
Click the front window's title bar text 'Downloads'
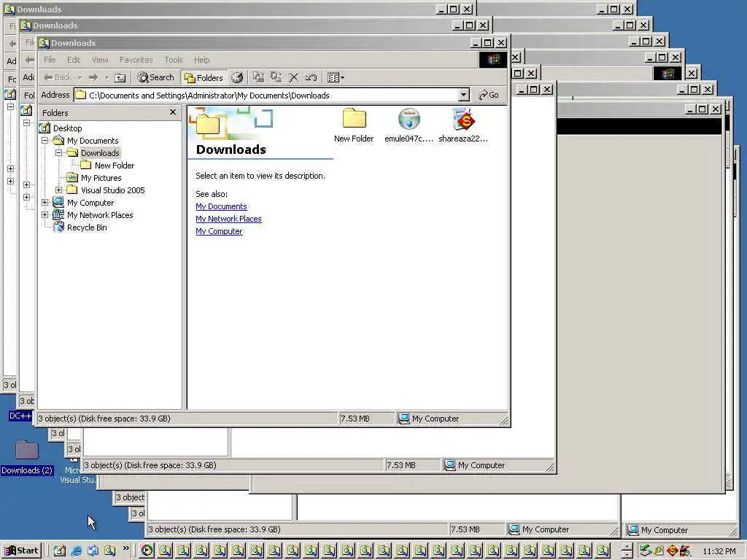[x=74, y=43]
